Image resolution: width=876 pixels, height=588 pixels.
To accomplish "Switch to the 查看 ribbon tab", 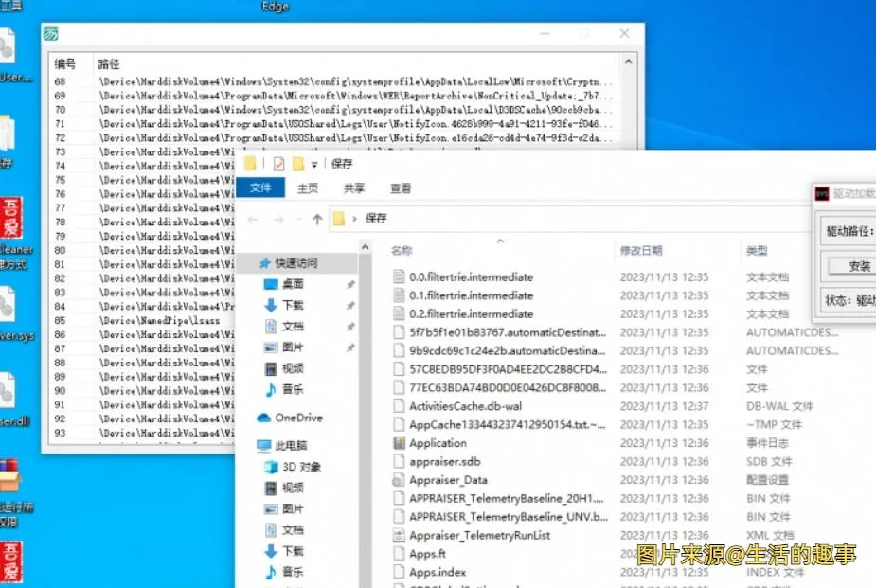I will coord(401,188).
